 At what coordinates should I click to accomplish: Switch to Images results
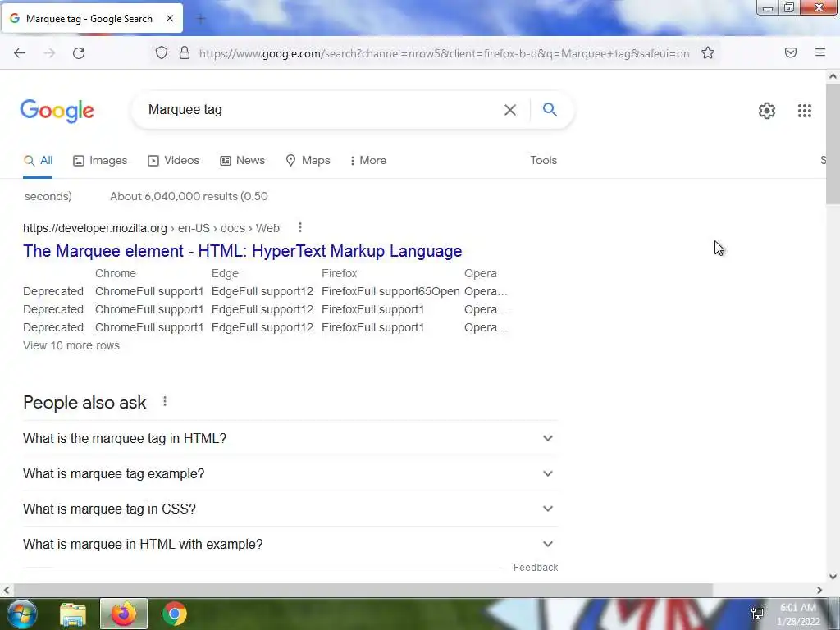tap(100, 160)
